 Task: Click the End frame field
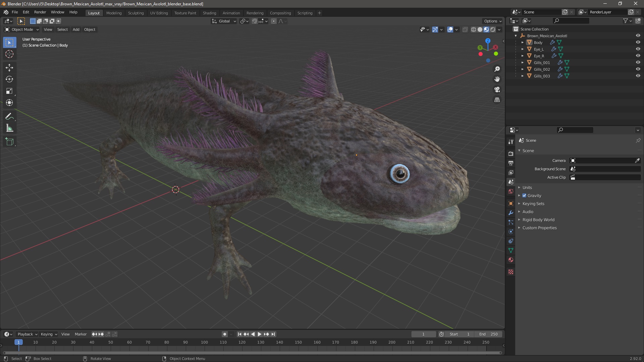pos(488,334)
